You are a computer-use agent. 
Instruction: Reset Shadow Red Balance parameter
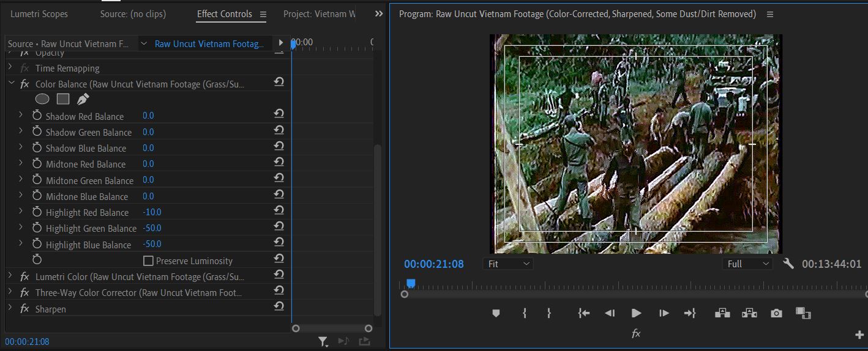pos(279,114)
